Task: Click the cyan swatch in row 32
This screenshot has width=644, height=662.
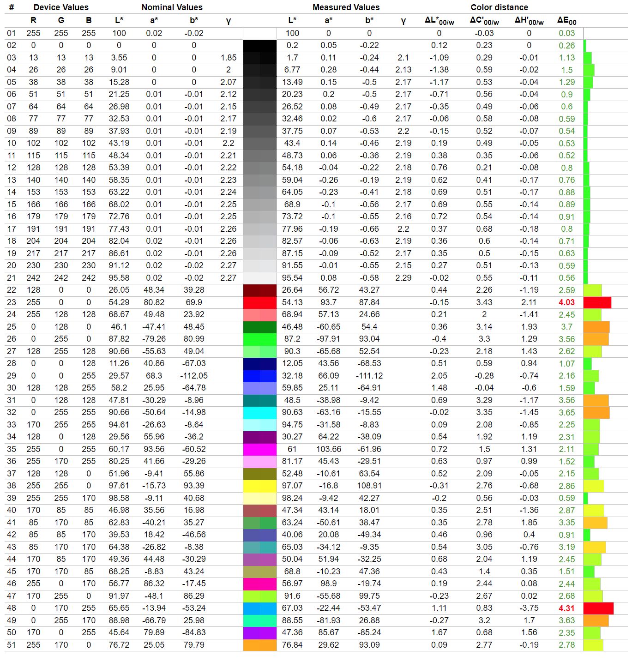Action: (x=259, y=413)
